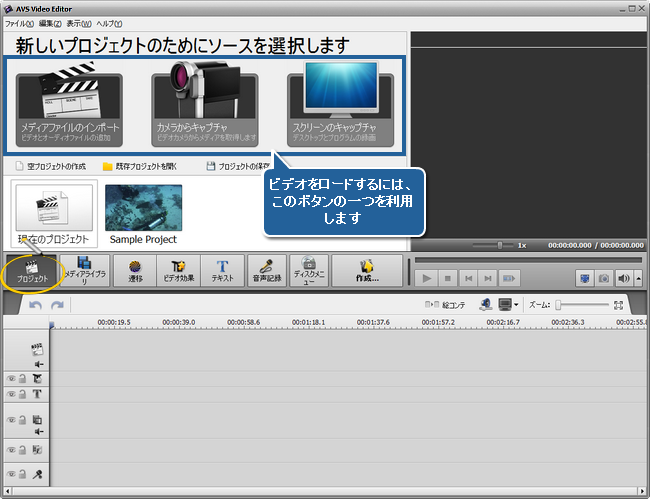This screenshot has width=650, height=499.
Task: Open the ビデオ効果 effects panel
Action: [x=180, y=270]
